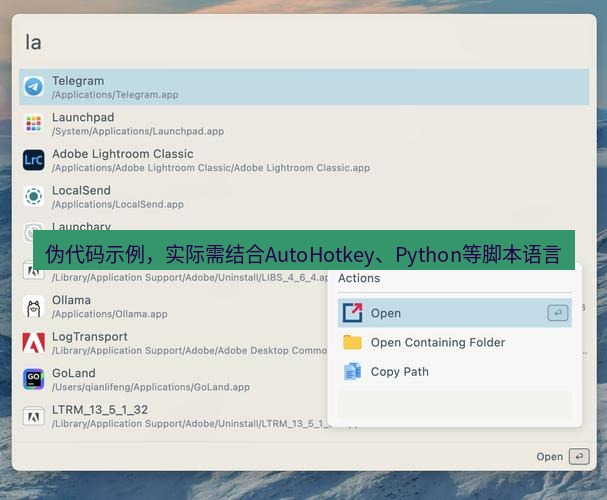Click the LogTransport red Adobe icon
The height and width of the screenshot is (500, 607).
coord(34,342)
